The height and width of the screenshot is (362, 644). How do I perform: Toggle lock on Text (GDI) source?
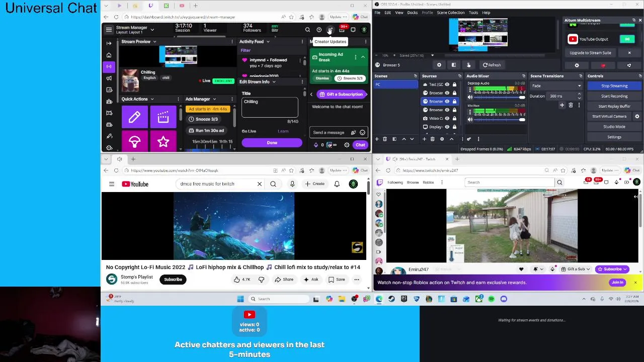point(454,84)
